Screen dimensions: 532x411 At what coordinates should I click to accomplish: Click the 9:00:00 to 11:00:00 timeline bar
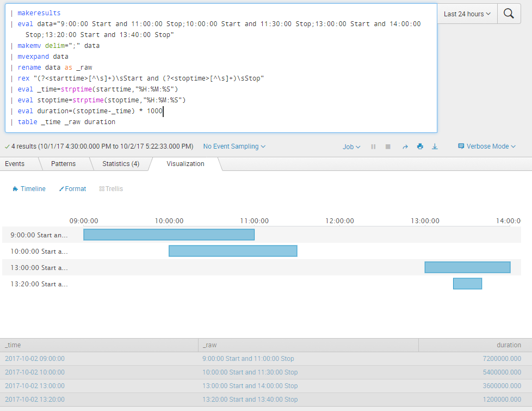point(169,235)
